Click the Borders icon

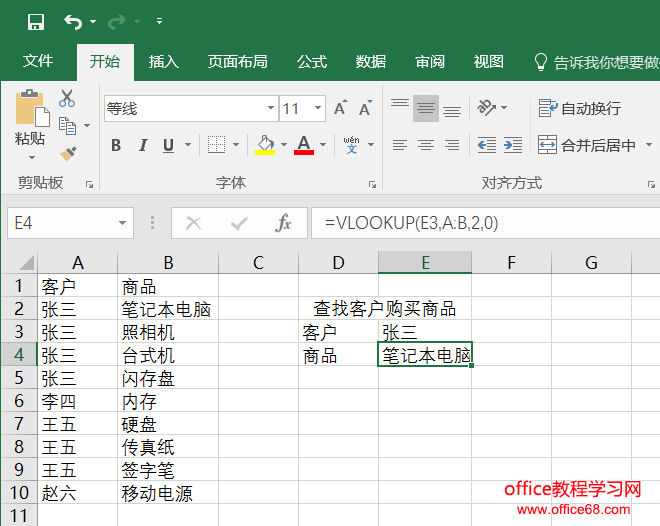coord(216,144)
